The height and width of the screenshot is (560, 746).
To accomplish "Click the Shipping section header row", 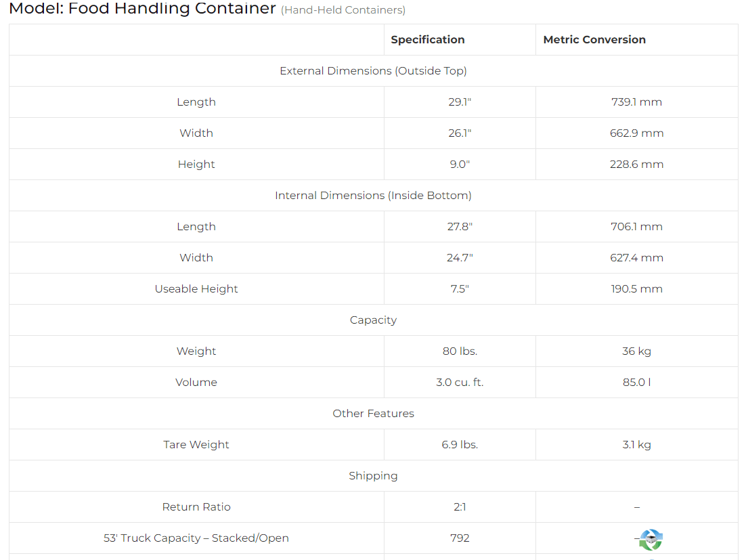I will pyautogui.click(x=373, y=475).
